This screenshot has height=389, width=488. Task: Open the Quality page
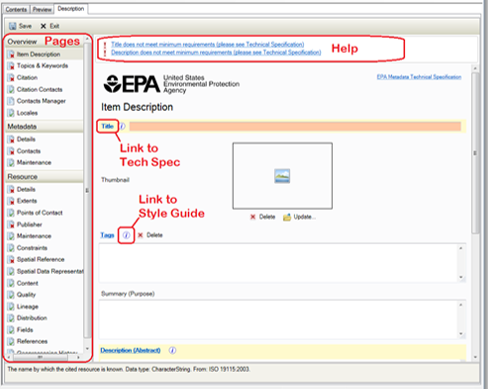pos(26,295)
